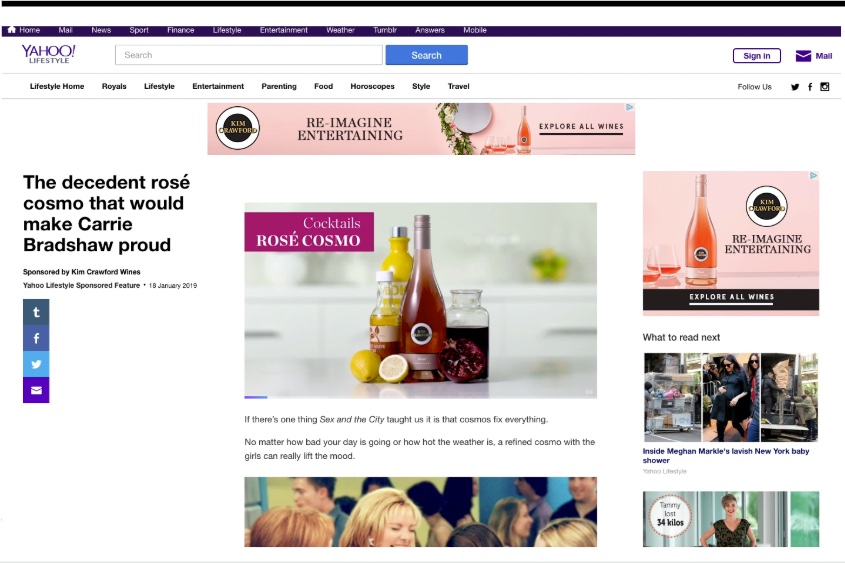Follow Yahoo on Facebook icon

pyautogui.click(x=810, y=87)
